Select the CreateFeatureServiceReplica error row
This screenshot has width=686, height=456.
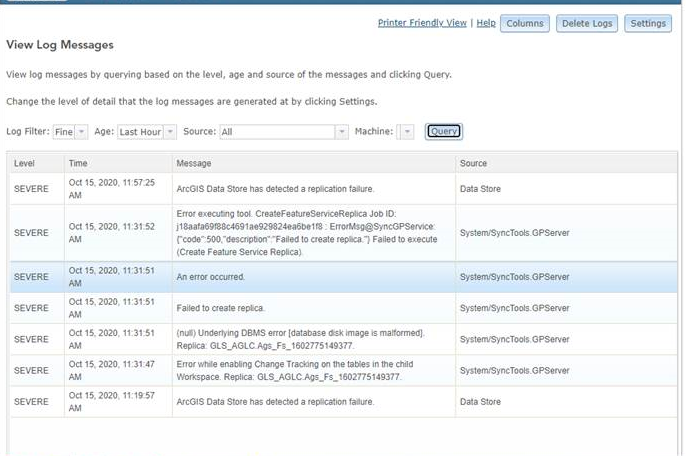tap(310, 232)
